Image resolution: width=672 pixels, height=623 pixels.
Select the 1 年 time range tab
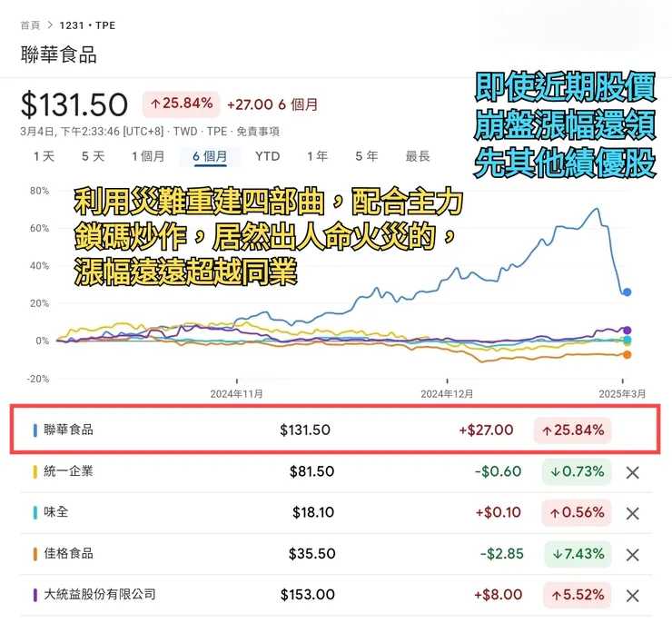coord(318,156)
